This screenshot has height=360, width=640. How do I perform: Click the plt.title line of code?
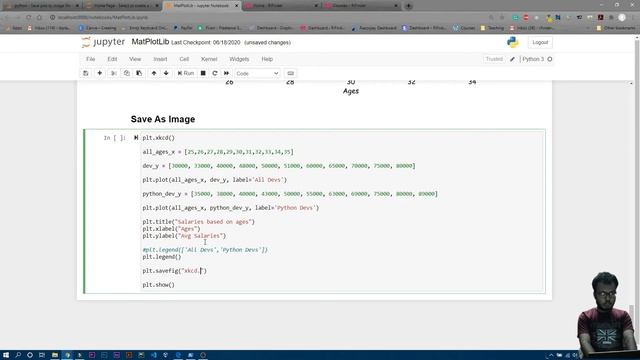coord(198,222)
